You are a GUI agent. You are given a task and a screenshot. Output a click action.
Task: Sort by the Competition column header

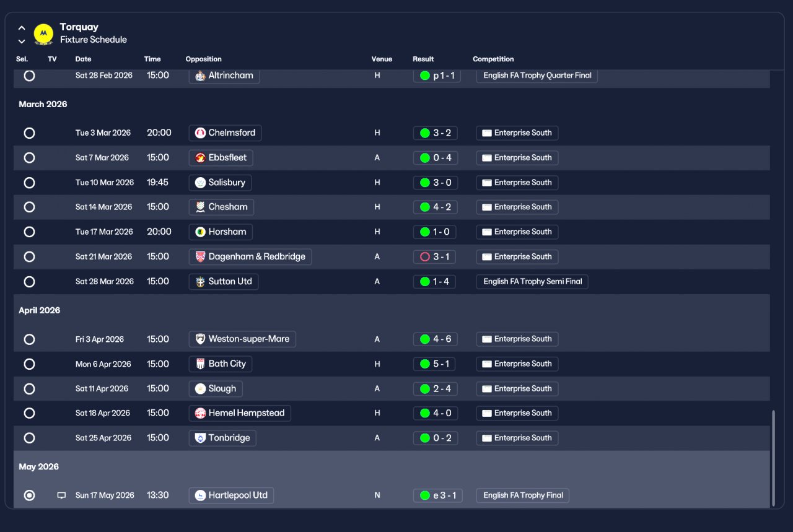[493, 59]
